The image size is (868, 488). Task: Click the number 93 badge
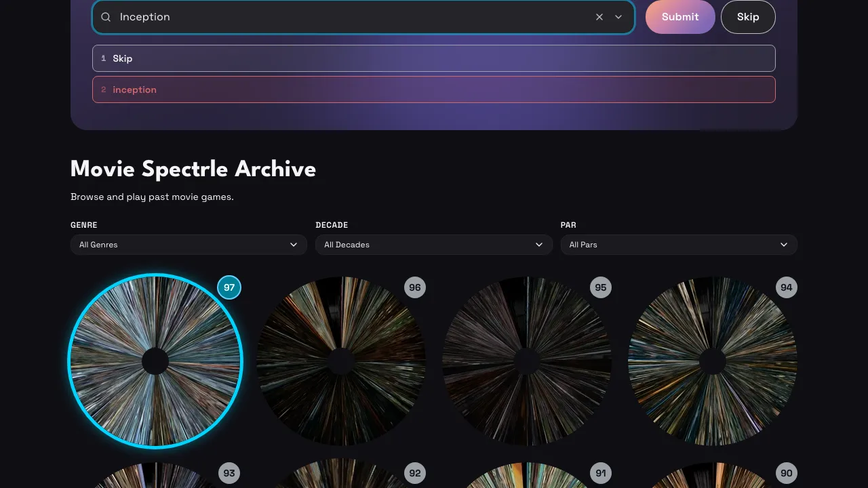[229, 473]
